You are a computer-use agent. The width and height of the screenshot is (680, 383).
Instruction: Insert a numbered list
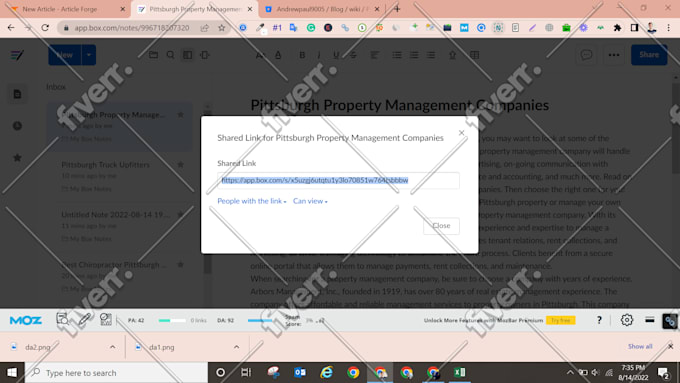coord(414,55)
